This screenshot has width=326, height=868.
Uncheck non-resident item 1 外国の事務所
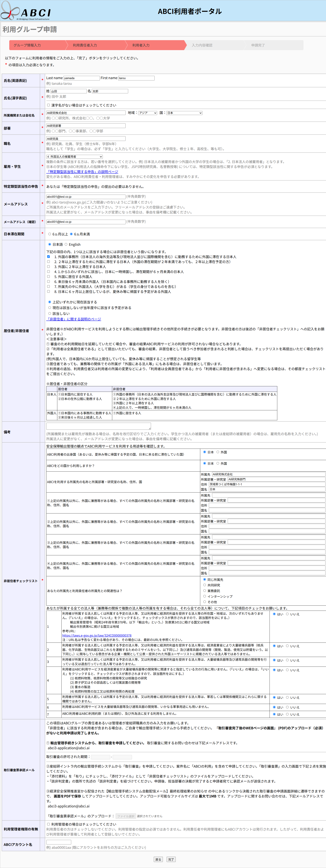click(x=49, y=257)
